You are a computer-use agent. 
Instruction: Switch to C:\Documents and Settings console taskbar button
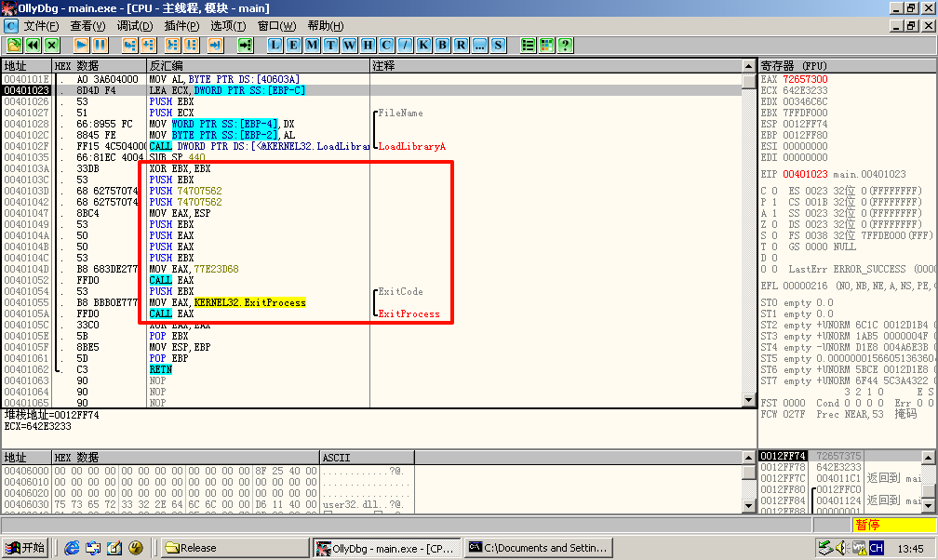pyautogui.click(x=538, y=547)
